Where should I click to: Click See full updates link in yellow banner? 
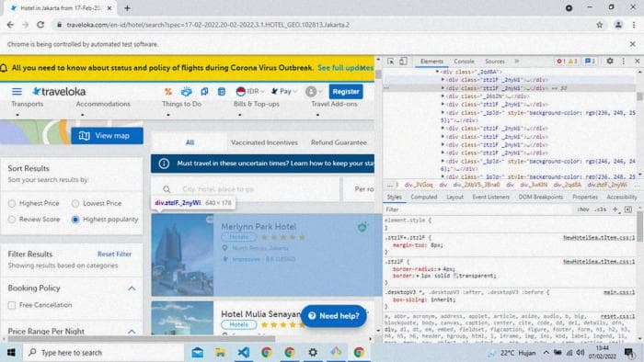pos(345,68)
